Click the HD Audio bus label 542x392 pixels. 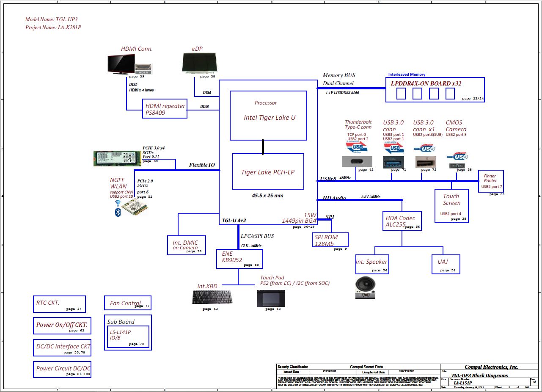coord(334,198)
